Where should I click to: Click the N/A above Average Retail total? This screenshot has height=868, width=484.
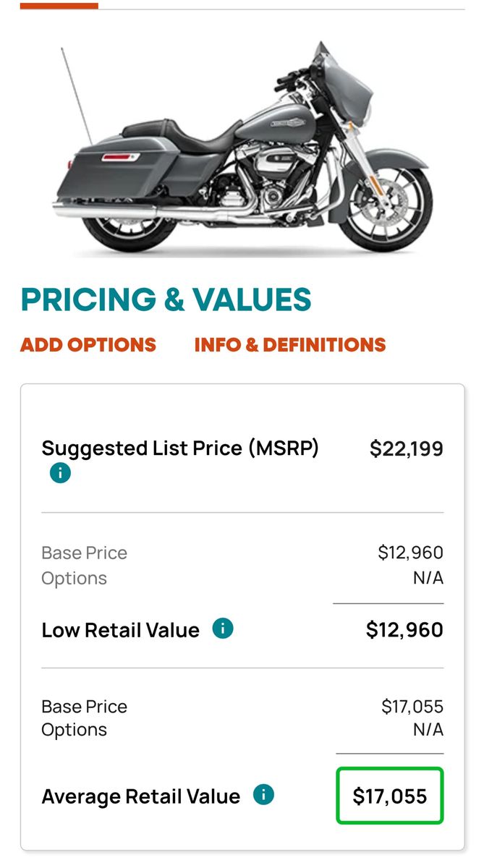[428, 731]
